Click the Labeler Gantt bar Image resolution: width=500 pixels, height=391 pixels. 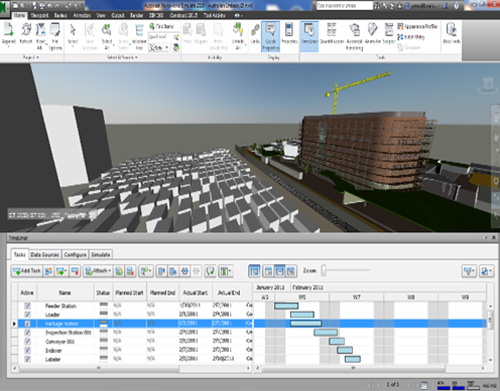click(352, 359)
